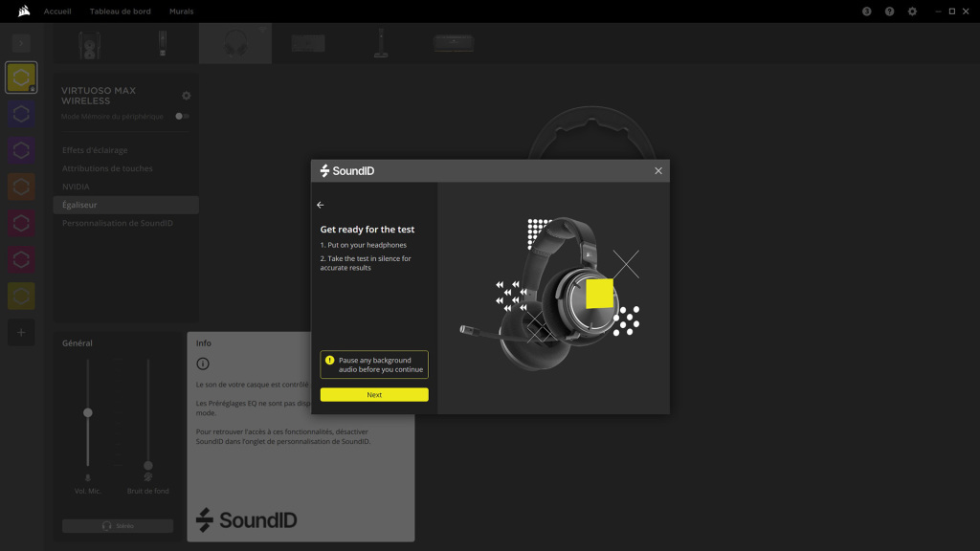Click the headset illustration in SoundID dialog
980x551 pixels.
tap(550, 294)
